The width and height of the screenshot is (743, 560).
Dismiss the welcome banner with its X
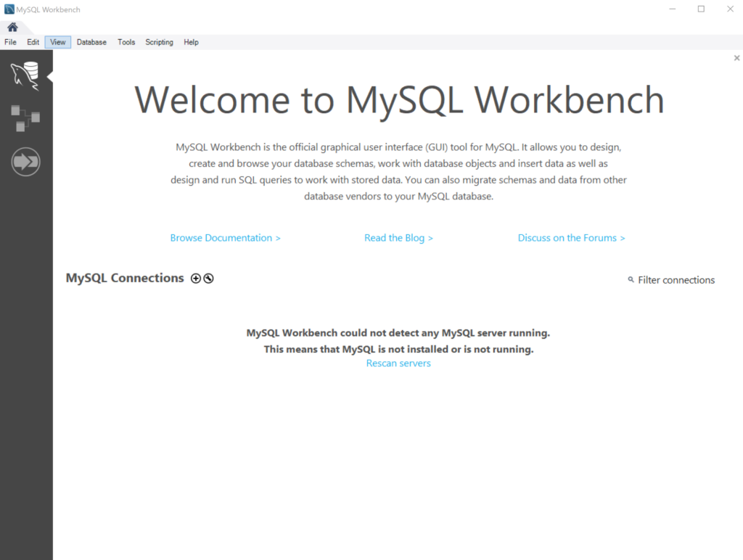coord(736,57)
